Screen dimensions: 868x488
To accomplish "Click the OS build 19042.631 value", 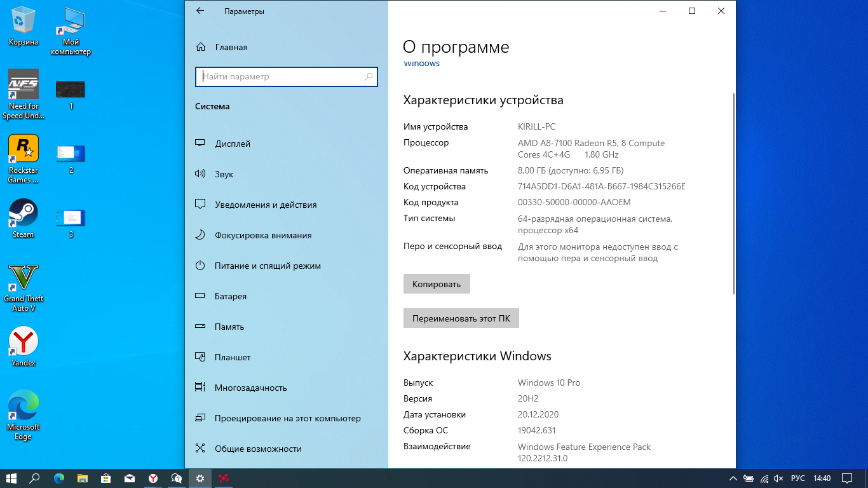I will [x=537, y=430].
